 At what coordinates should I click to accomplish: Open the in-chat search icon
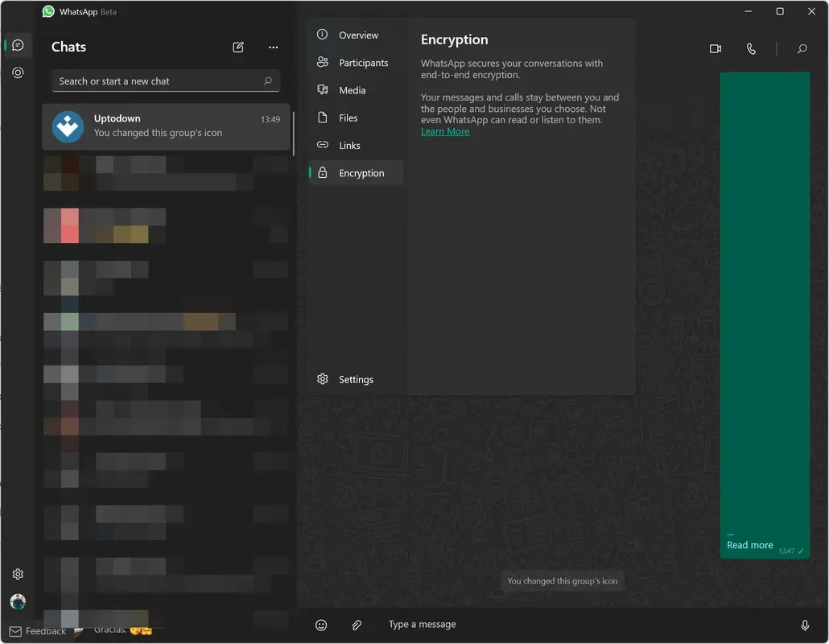coord(802,48)
